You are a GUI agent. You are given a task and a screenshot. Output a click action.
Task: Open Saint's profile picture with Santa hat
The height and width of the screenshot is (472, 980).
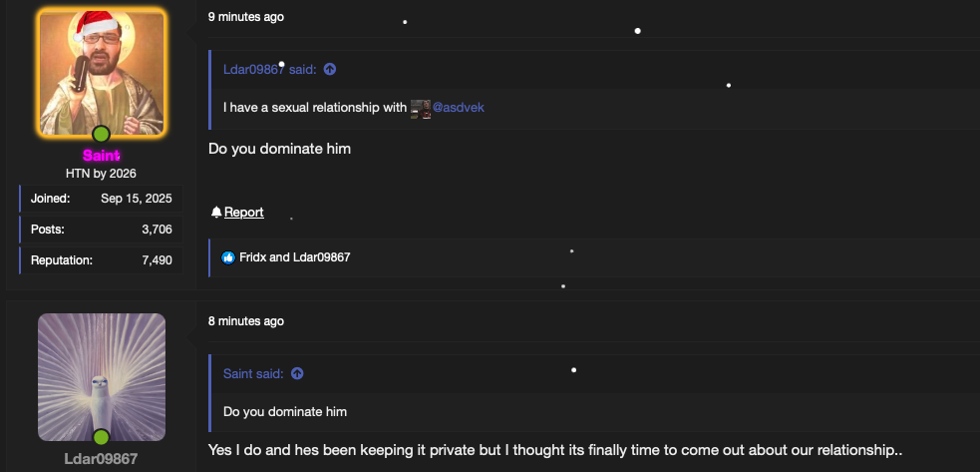[102, 73]
